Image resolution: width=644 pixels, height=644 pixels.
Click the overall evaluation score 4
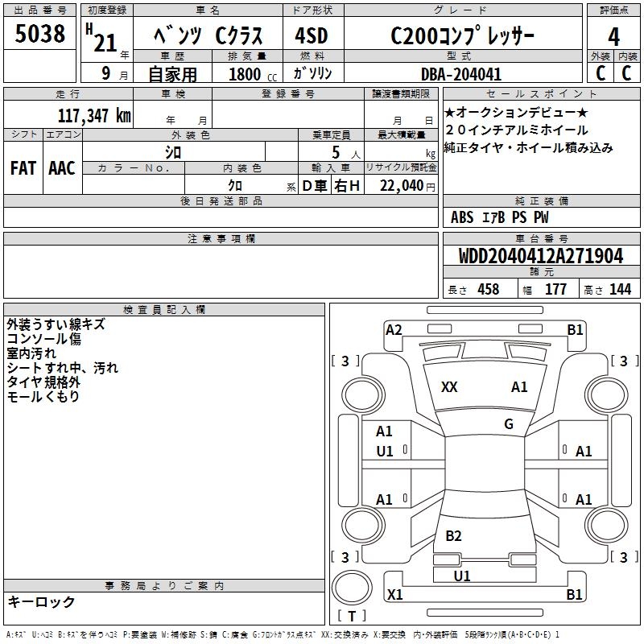tap(613, 36)
